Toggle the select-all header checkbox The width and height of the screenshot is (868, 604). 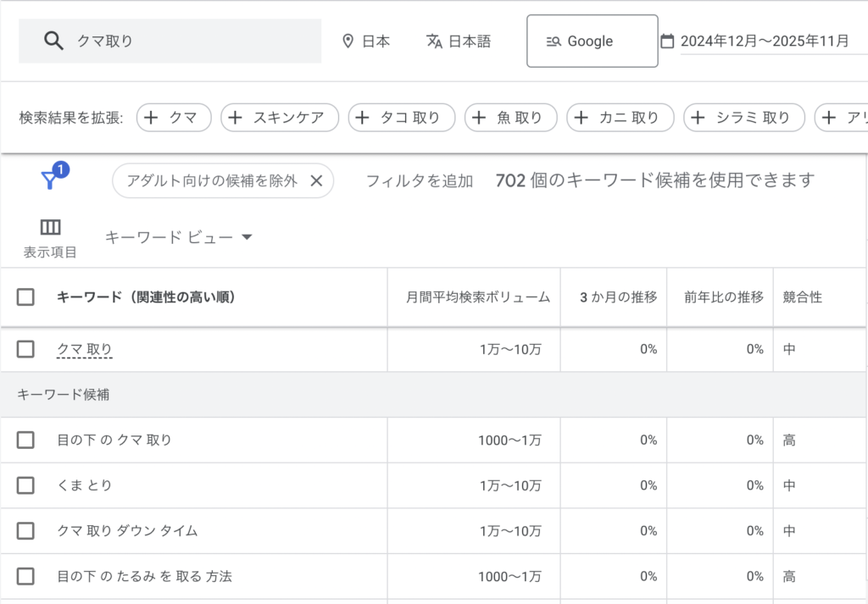pyautogui.click(x=25, y=297)
